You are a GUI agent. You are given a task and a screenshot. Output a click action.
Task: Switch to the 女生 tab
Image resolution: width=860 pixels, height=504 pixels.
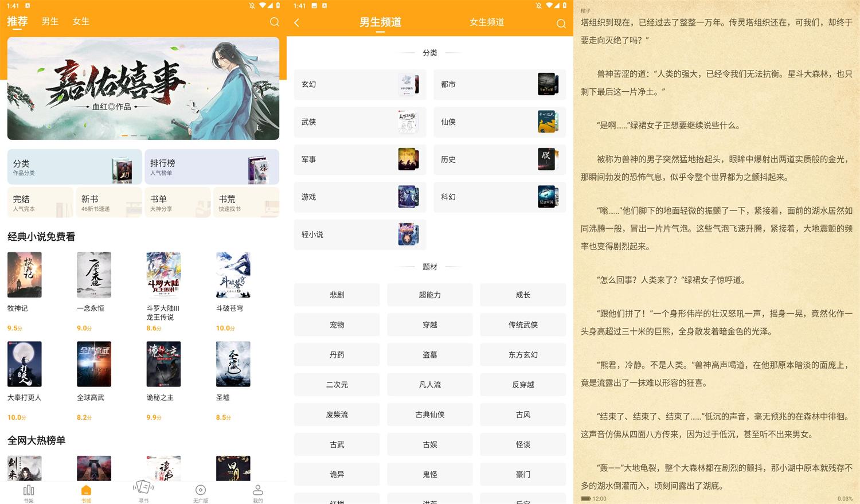pyautogui.click(x=80, y=21)
